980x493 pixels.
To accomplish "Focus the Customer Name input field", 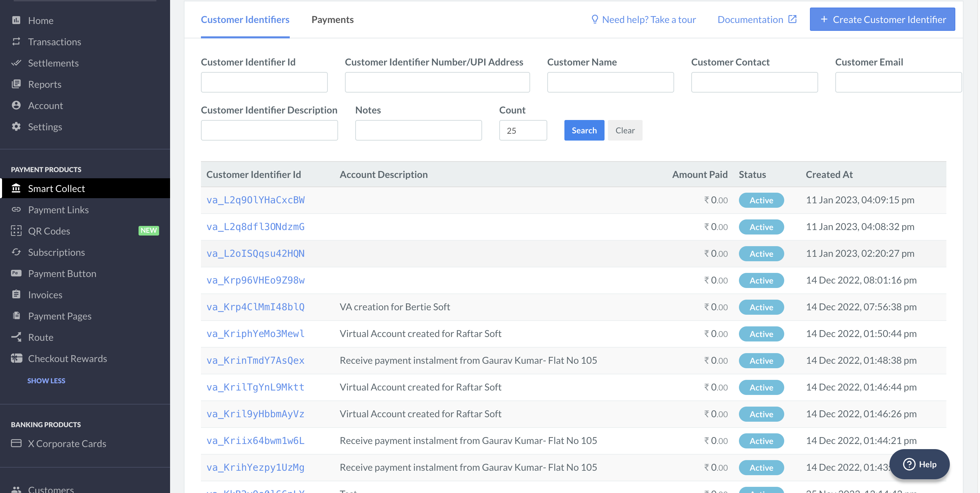I will coord(610,82).
